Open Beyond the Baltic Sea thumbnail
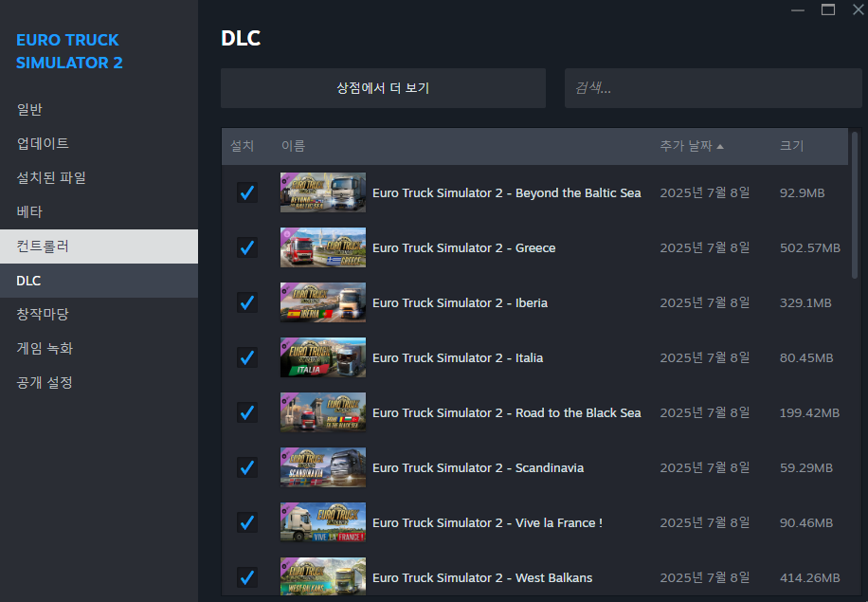 click(x=323, y=192)
